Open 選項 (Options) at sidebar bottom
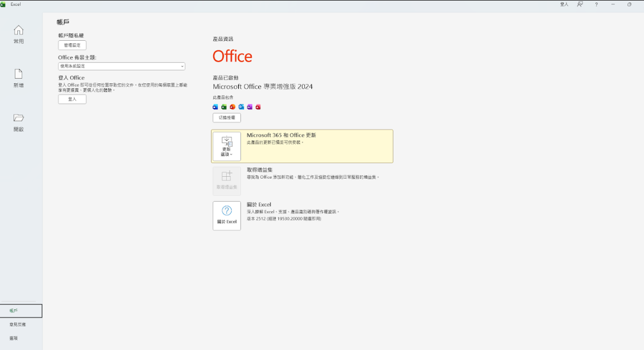 (14, 338)
